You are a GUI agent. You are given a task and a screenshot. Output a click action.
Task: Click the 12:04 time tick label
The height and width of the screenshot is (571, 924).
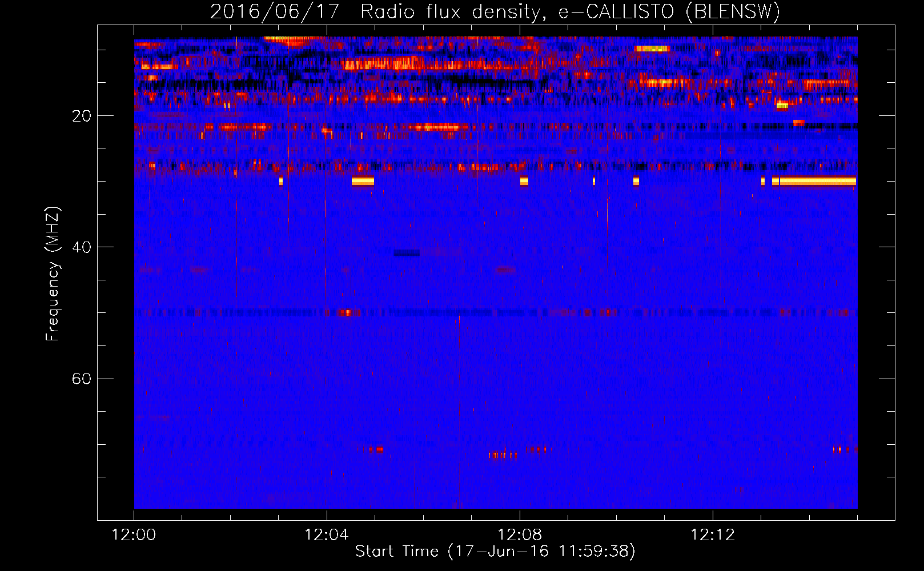[326, 534]
